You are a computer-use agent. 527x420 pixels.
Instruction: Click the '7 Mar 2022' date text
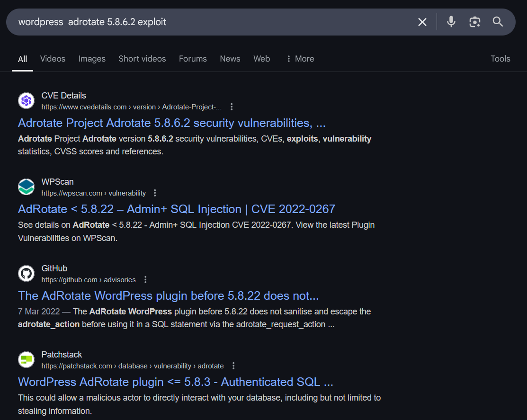pyautogui.click(x=39, y=312)
